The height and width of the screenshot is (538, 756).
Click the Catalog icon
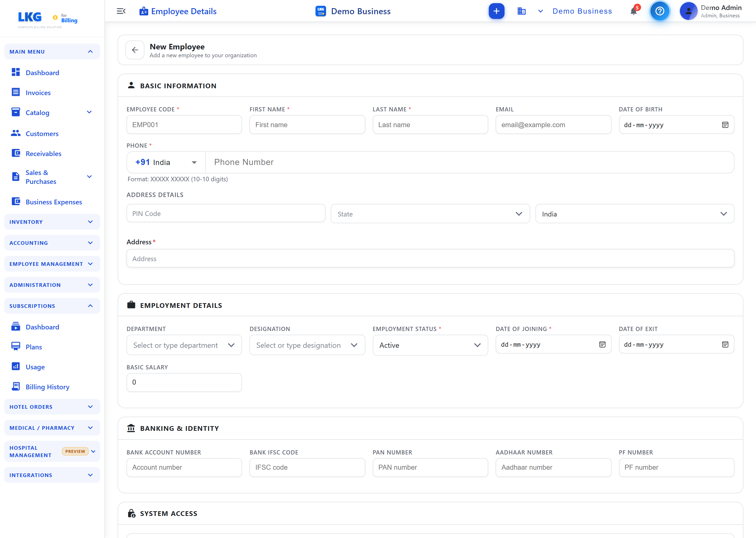click(x=15, y=112)
